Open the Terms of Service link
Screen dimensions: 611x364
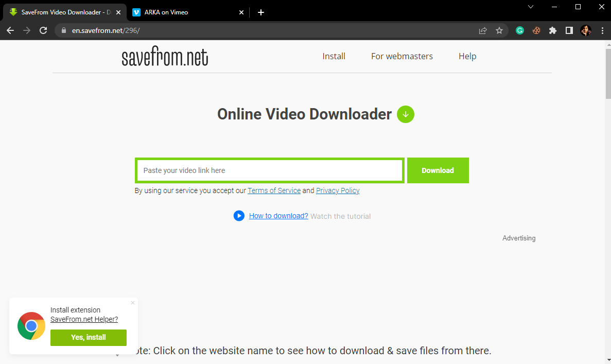(274, 190)
